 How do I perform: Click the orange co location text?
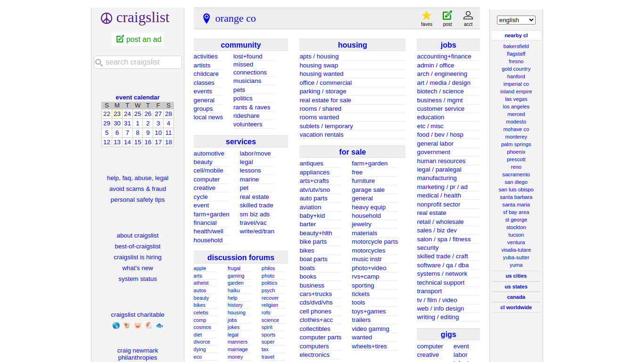[235, 18]
